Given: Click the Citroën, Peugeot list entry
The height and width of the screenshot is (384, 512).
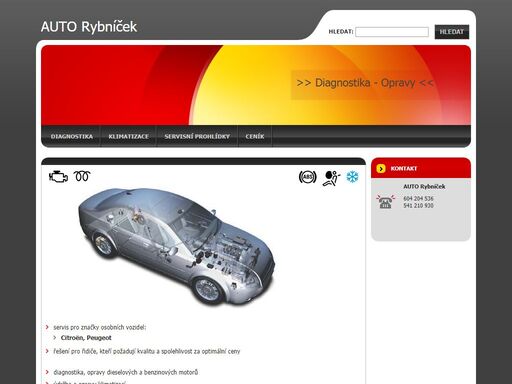Looking at the screenshot, I should click(x=86, y=338).
